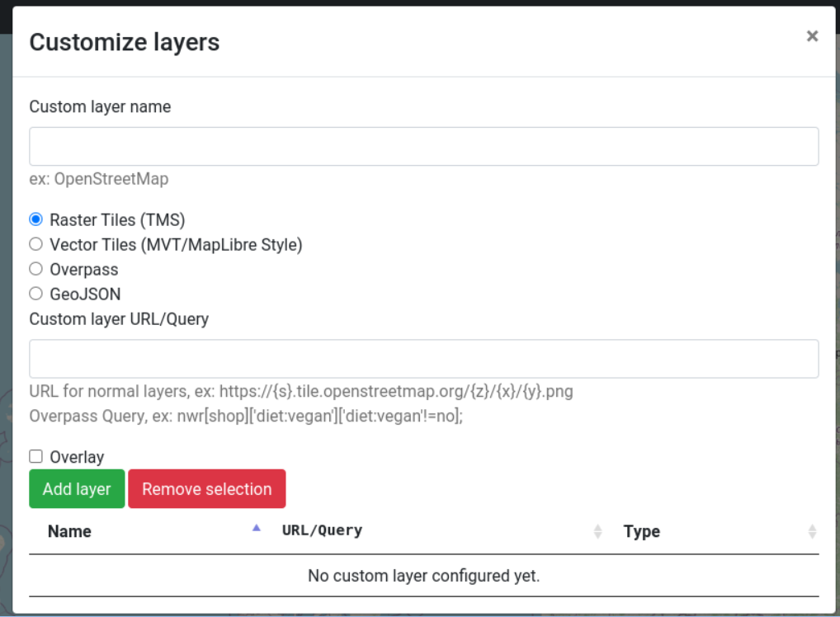Enable the Overlay checkbox
Screen dimensions: 840x617
pyautogui.click(x=35, y=456)
